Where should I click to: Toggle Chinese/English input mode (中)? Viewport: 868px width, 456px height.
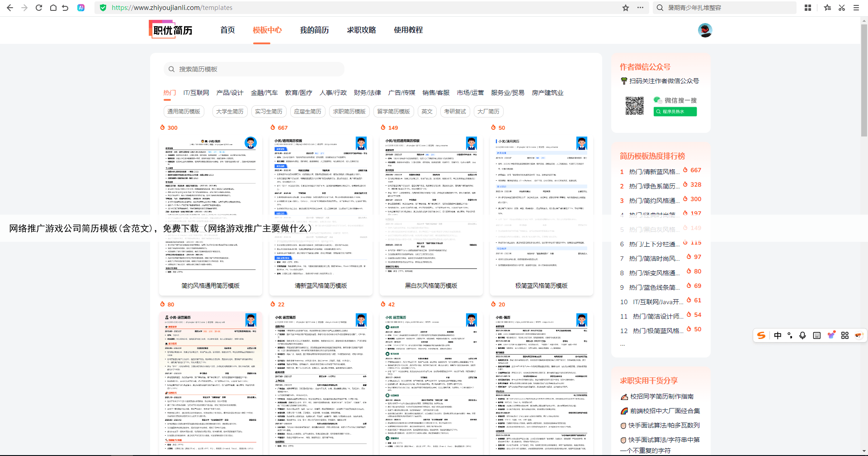click(778, 335)
